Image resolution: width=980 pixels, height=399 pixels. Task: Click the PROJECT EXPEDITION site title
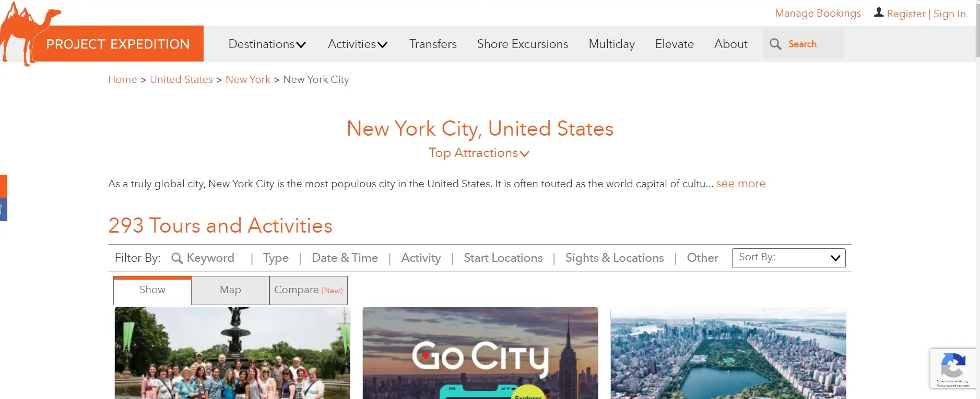118,44
